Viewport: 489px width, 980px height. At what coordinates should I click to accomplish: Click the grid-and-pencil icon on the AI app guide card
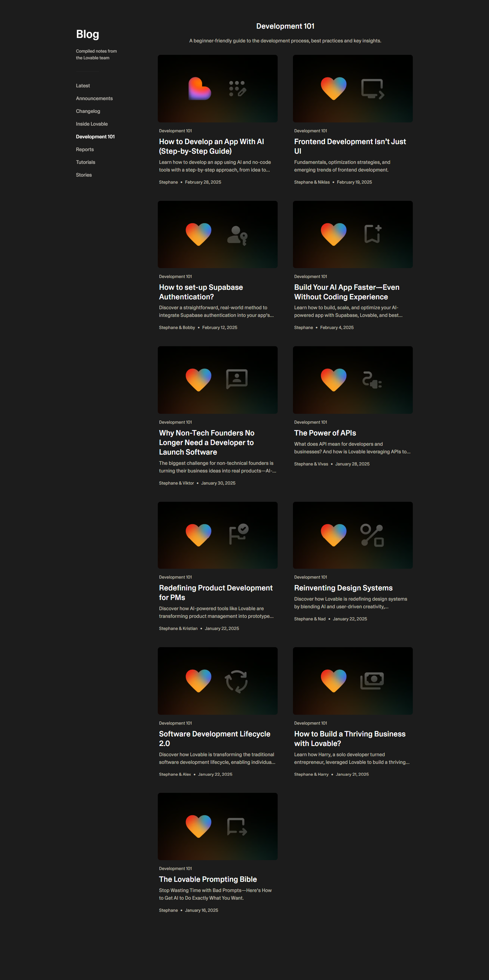(x=237, y=89)
